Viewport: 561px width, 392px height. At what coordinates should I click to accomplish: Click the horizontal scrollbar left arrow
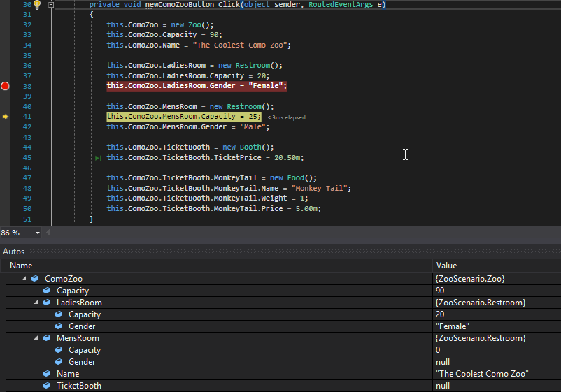49,233
